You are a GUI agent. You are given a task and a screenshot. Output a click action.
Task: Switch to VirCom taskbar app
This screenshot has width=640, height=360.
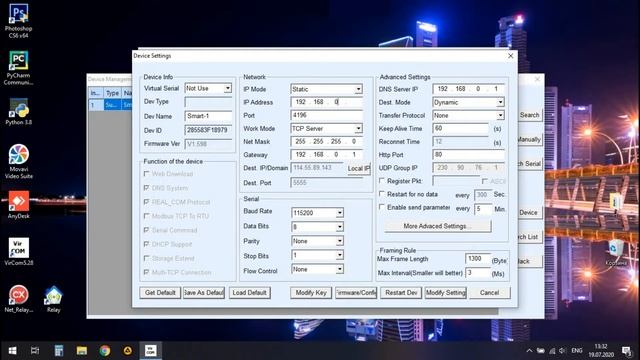tap(151, 351)
